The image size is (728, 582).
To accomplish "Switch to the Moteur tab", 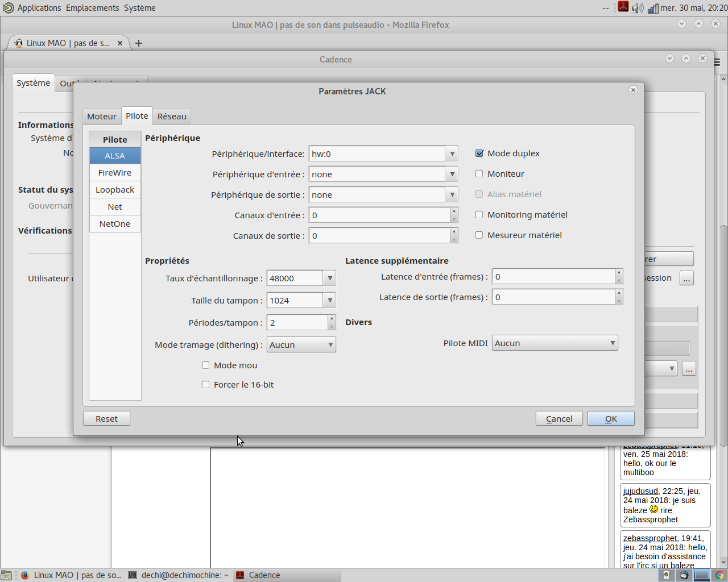I will pyautogui.click(x=102, y=117).
